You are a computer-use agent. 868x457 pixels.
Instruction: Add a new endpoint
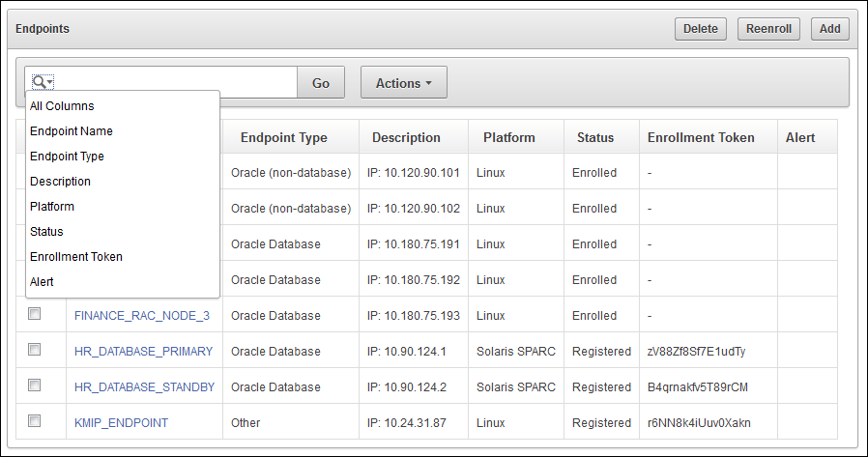pos(829,29)
